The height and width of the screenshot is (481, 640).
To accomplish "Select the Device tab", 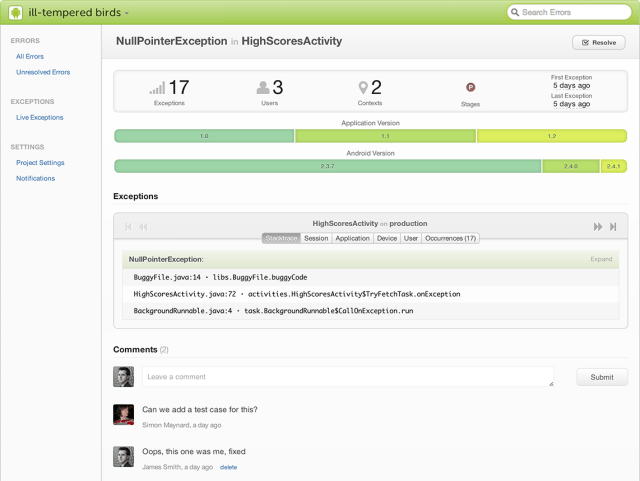I will pyautogui.click(x=386, y=238).
